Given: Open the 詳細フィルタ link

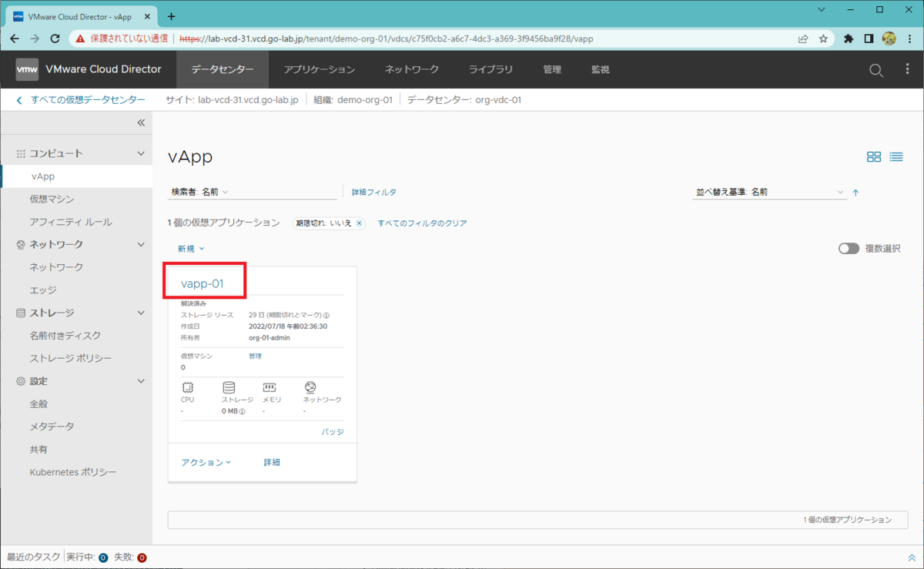Looking at the screenshot, I should tap(374, 192).
